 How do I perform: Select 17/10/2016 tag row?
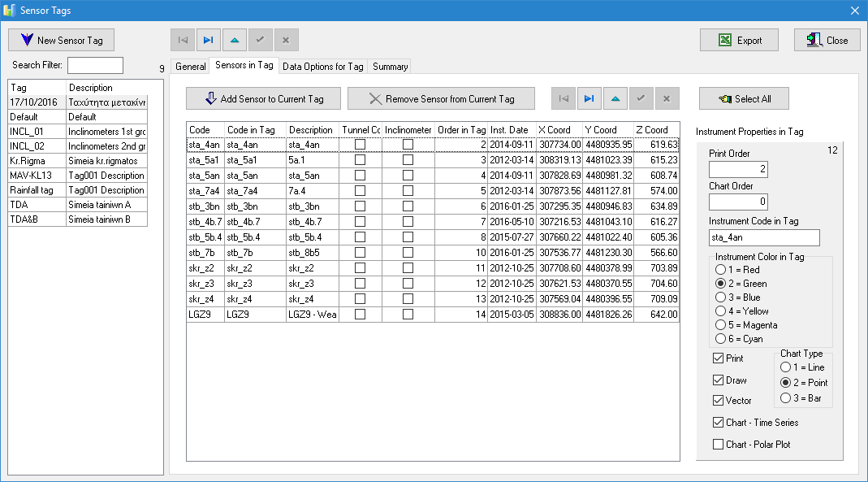[x=77, y=102]
